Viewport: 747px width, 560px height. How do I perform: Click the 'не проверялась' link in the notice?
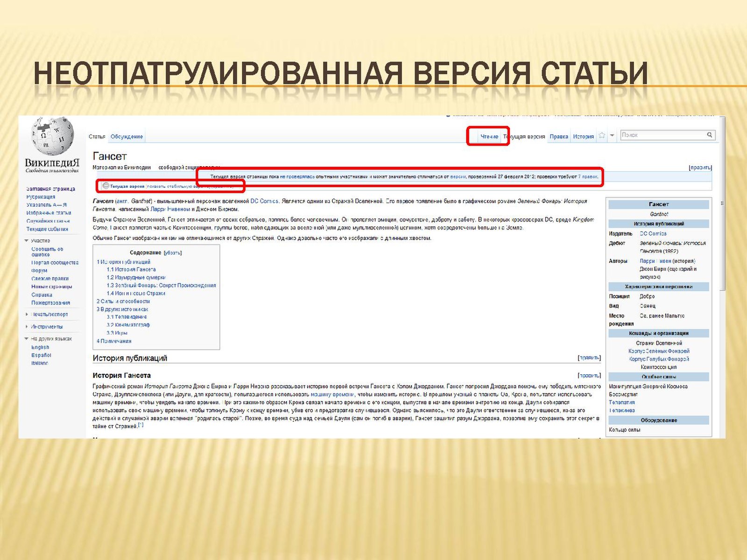(297, 177)
